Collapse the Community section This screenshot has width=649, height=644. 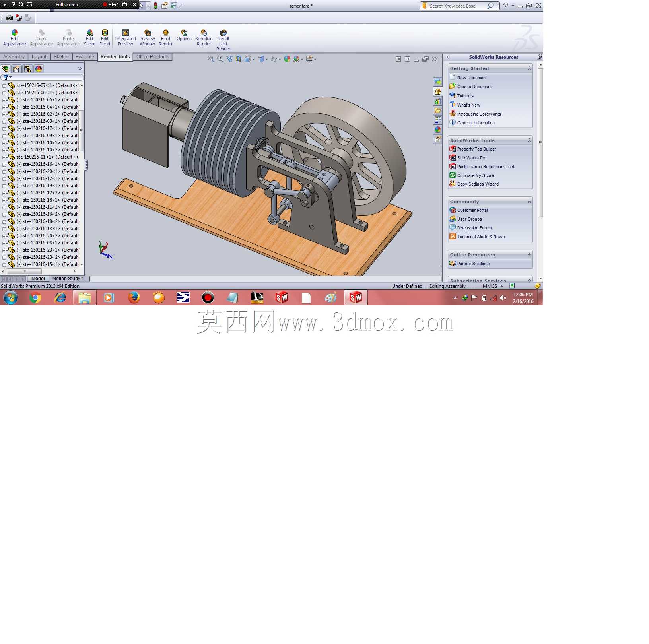coord(529,202)
